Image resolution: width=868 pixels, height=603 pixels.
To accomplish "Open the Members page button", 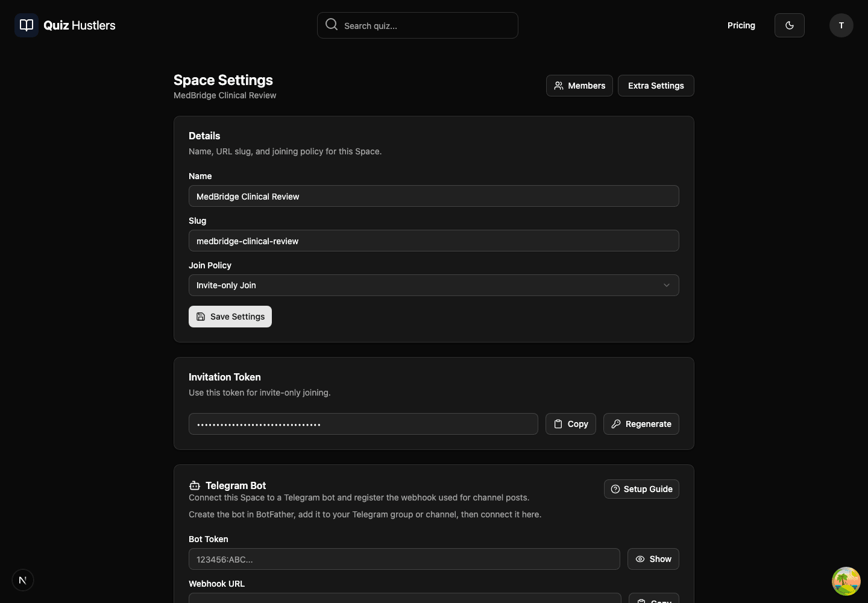I will pyautogui.click(x=579, y=86).
